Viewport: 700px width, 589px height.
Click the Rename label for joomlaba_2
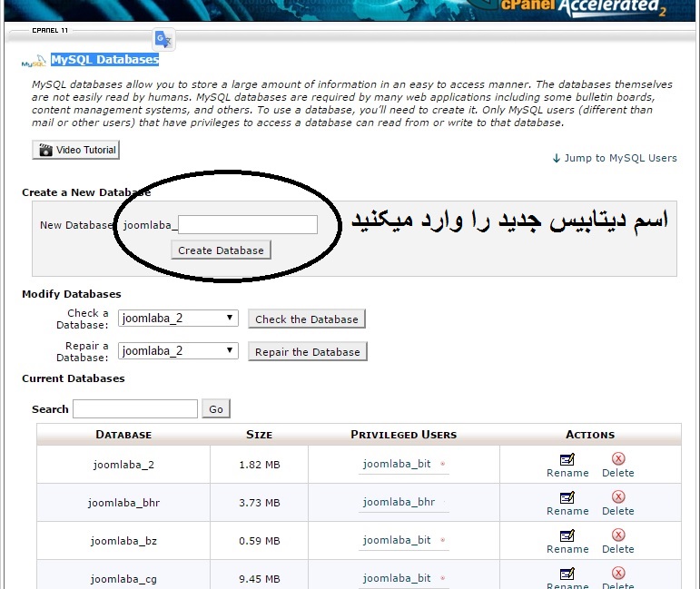[x=567, y=473]
